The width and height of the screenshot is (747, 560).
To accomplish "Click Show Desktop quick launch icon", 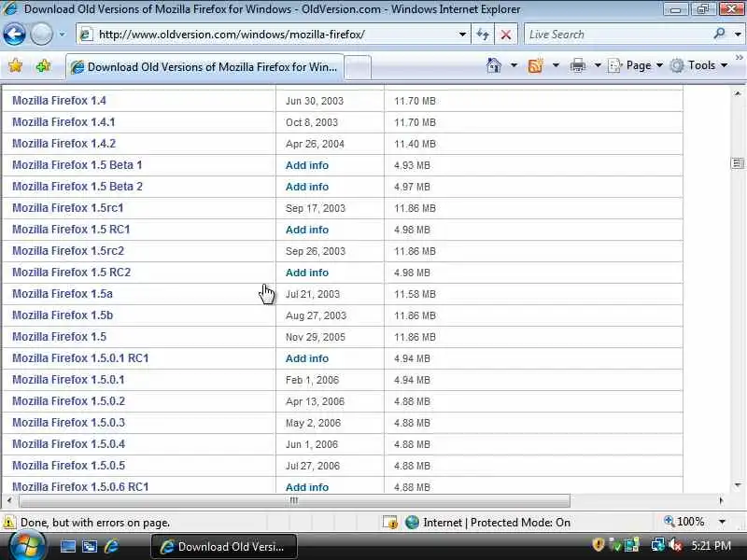I will 67,546.
